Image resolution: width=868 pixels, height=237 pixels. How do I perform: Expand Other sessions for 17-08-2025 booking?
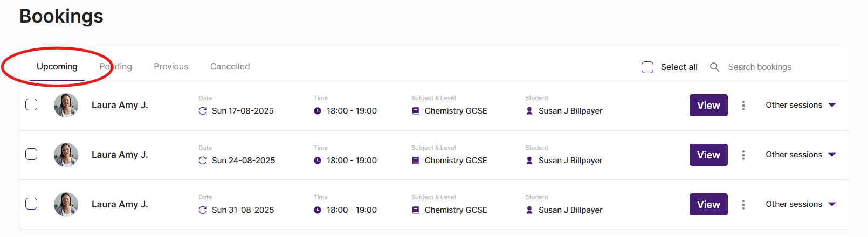(801, 105)
